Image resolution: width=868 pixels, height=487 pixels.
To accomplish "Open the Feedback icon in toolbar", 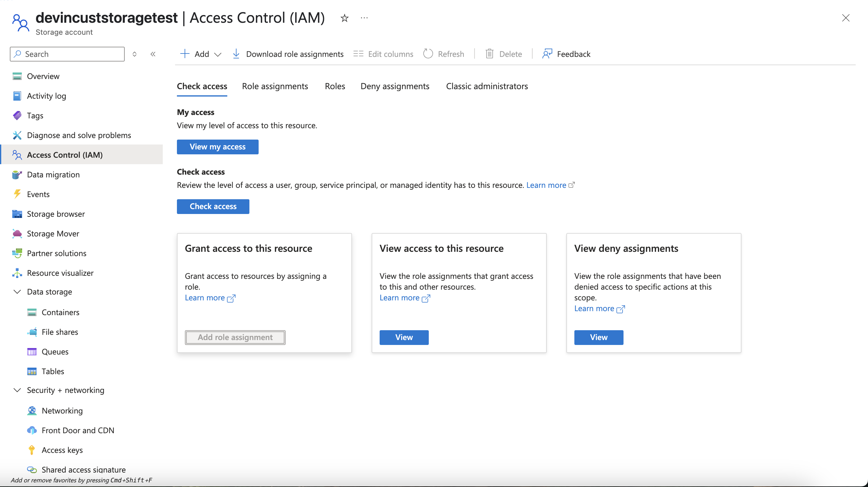I will 547,54.
